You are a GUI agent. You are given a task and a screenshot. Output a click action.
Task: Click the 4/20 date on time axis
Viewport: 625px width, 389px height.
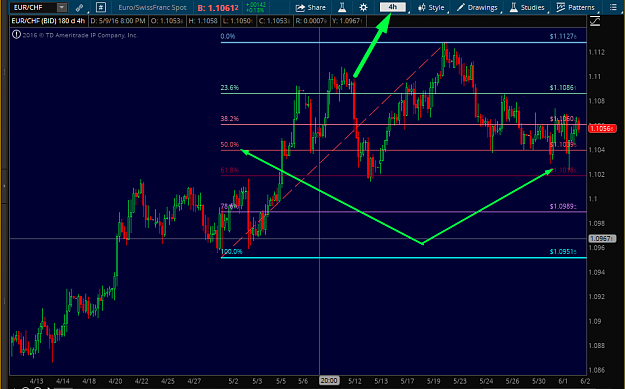click(x=115, y=381)
